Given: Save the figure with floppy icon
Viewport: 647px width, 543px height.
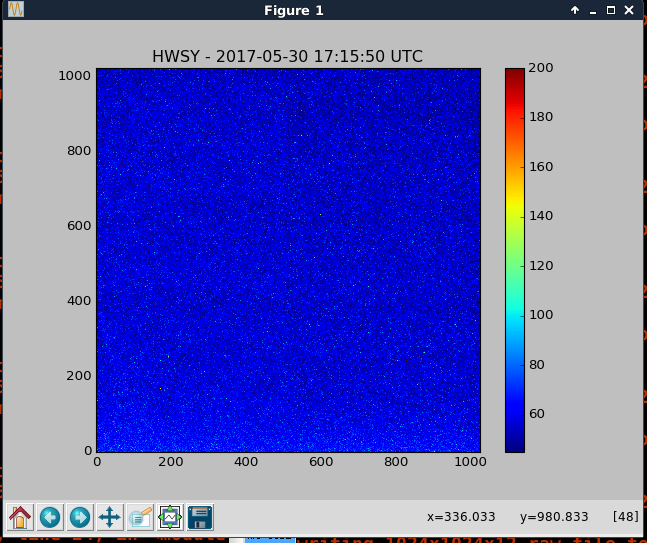Looking at the screenshot, I should [200, 517].
